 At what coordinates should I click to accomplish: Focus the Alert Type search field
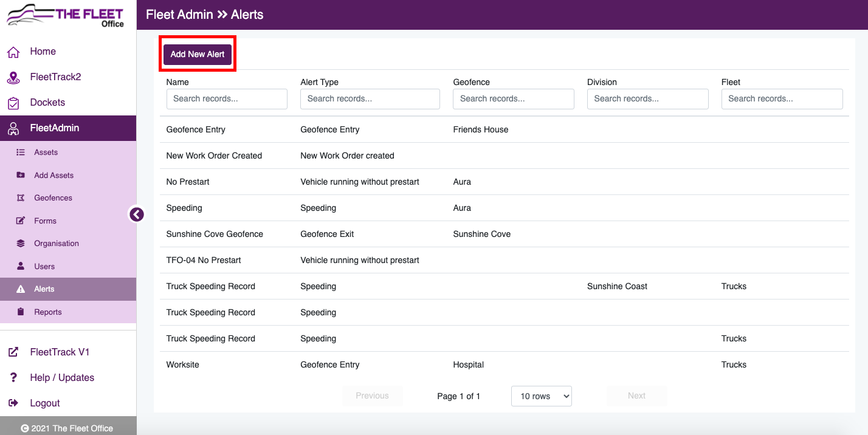coord(370,99)
